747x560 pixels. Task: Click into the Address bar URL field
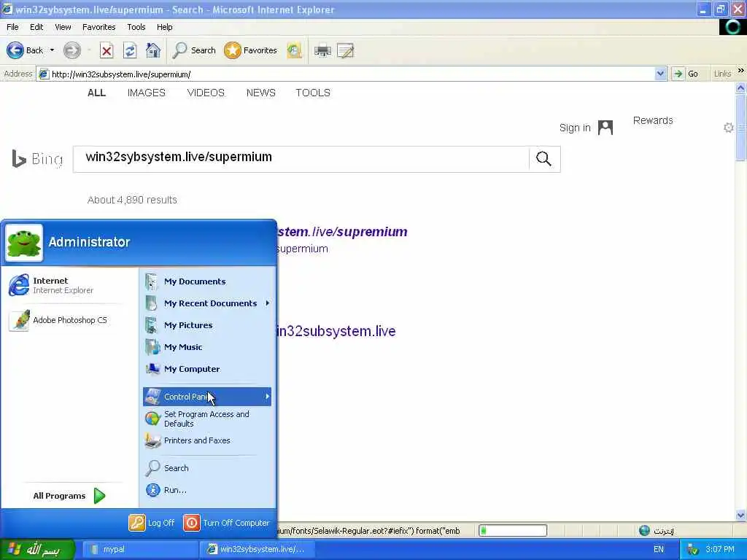pyautogui.click(x=345, y=74)
